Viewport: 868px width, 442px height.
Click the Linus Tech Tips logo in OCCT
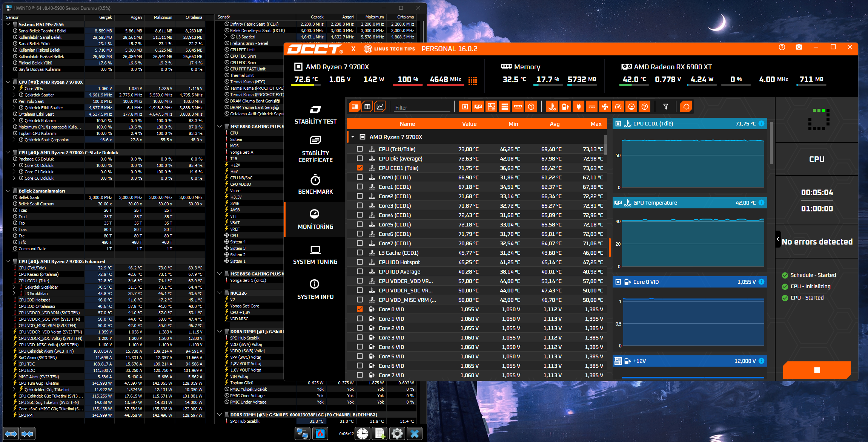click(x=389, y=49)
